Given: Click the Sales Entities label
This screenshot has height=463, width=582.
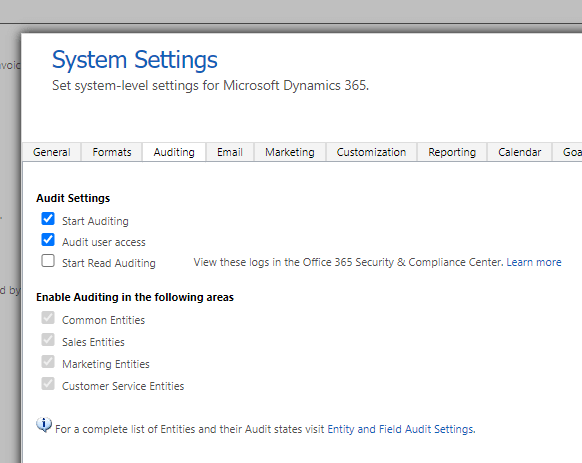Looking at the screenshot, I should [93, 342].
